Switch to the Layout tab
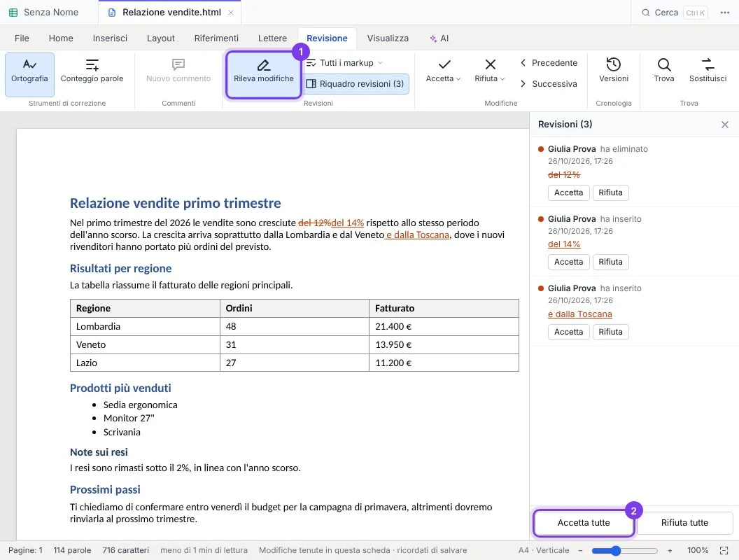The width and height of the screenshot is (739, 560). pos(161,38)
